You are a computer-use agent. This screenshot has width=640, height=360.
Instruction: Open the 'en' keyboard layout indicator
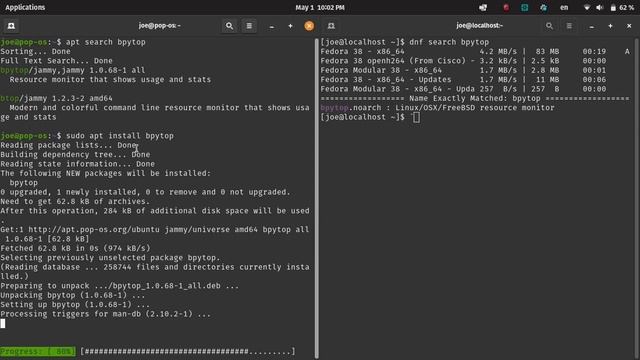point(564,7)
